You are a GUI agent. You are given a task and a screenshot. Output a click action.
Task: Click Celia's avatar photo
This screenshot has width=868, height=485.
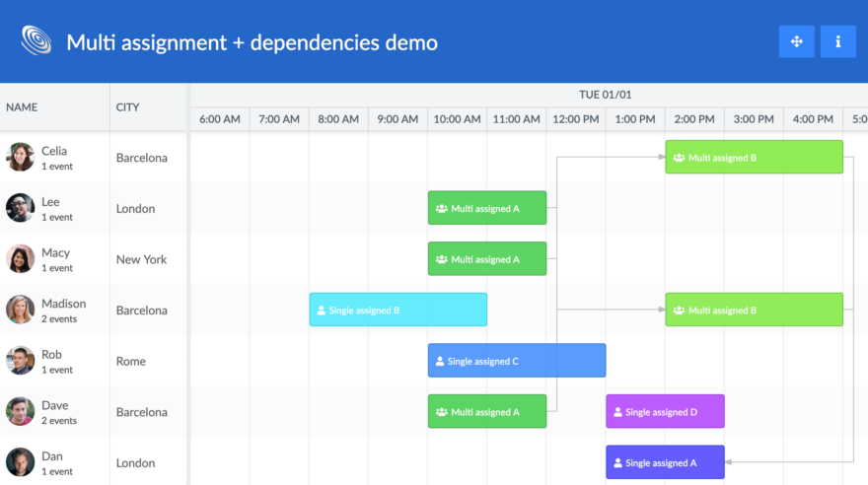(x=21, y=158)
